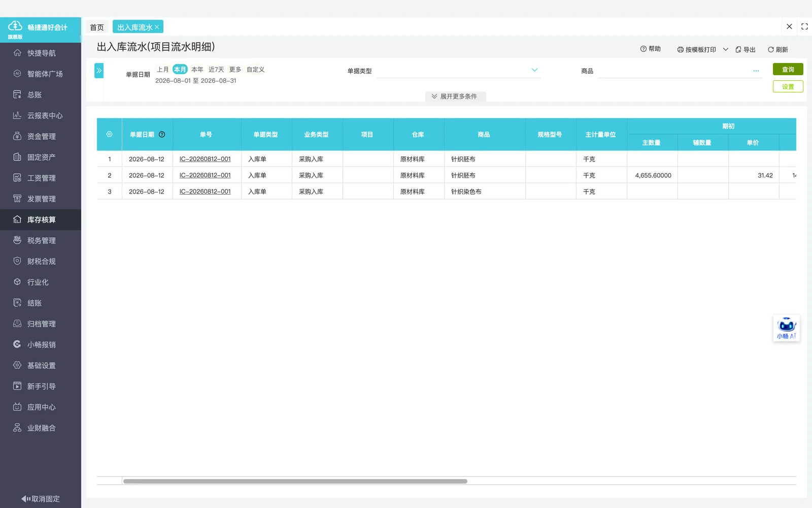Open 基础设置 in the sidebar
This screenshot has height=508, width=812.
(41, 365)
